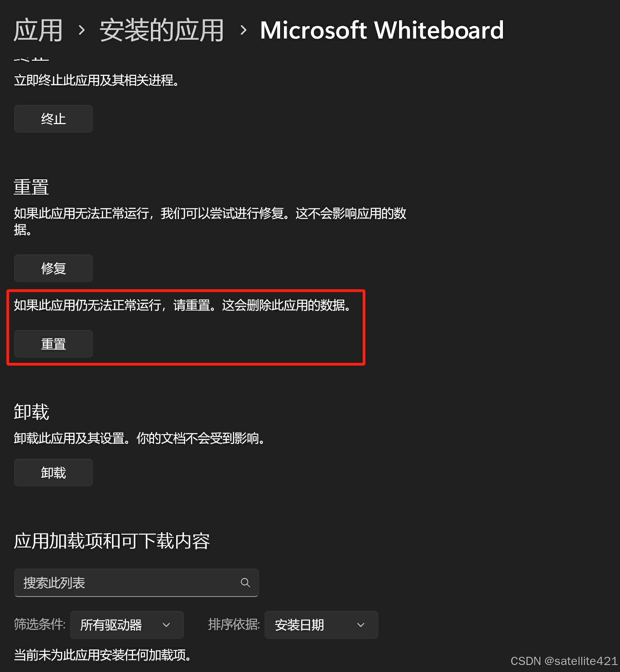Go to 应用 breadcrumb
Image resolution: width=620 pixels, height=672 pixels.
38,30
